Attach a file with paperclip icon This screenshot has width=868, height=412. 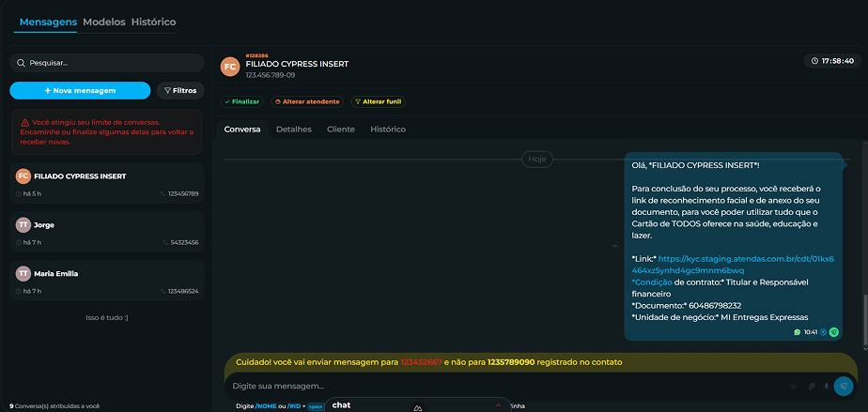[812, 386]
